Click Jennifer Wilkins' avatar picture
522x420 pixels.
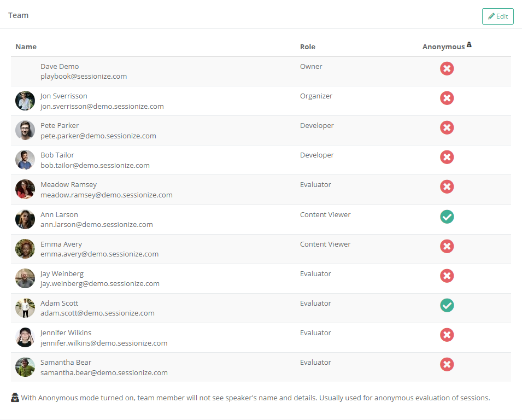click(25, 337)
